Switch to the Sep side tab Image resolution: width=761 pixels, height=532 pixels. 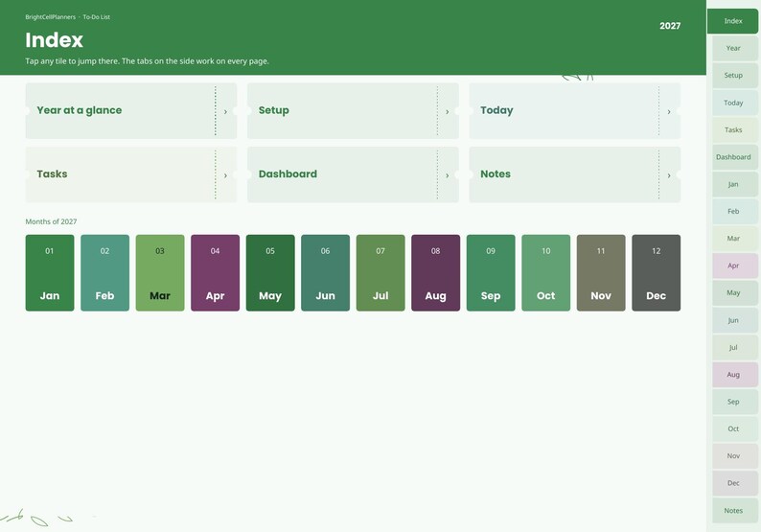coord(735,402)
